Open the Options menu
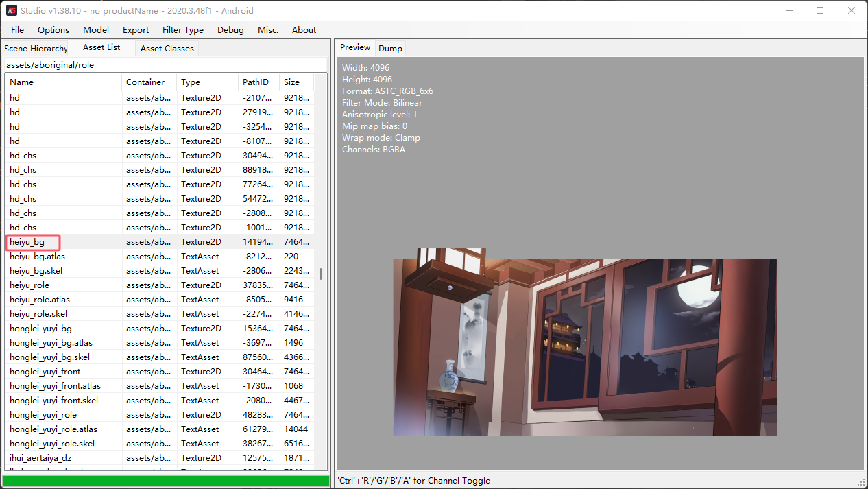 pos(53,29)
